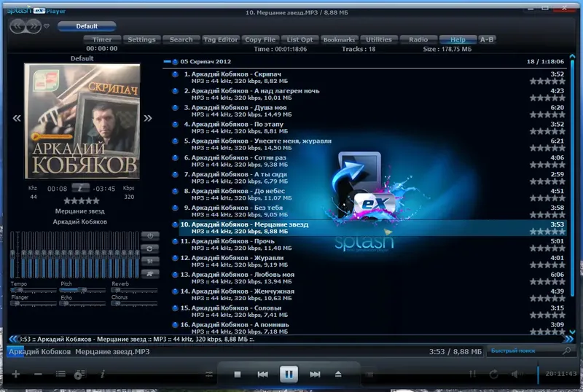The height and width of the screenshot is (392, 583).
Task: Click the list icon right of eject
Action: [x=369, y=374]
